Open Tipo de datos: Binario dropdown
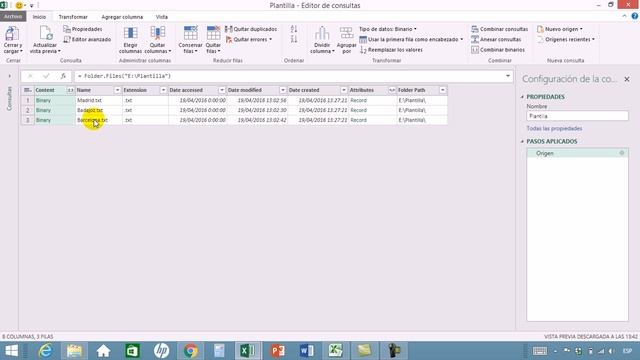 click(x=388, y=29)
